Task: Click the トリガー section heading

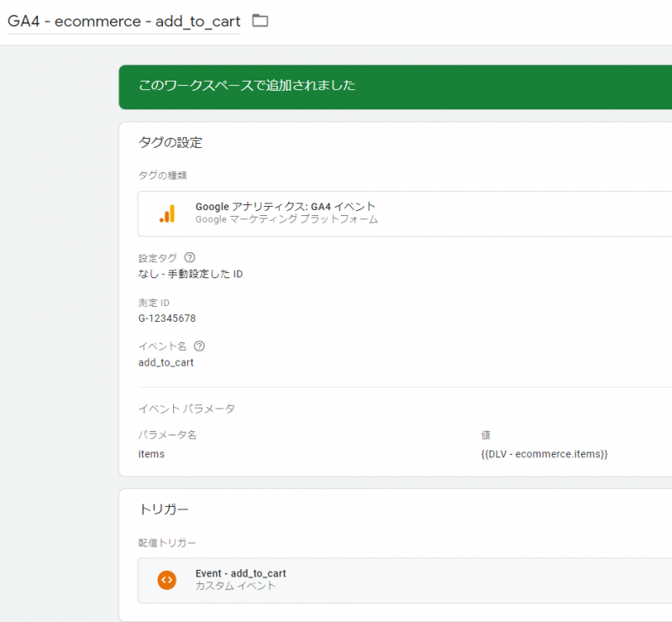Action: [164, 509]
